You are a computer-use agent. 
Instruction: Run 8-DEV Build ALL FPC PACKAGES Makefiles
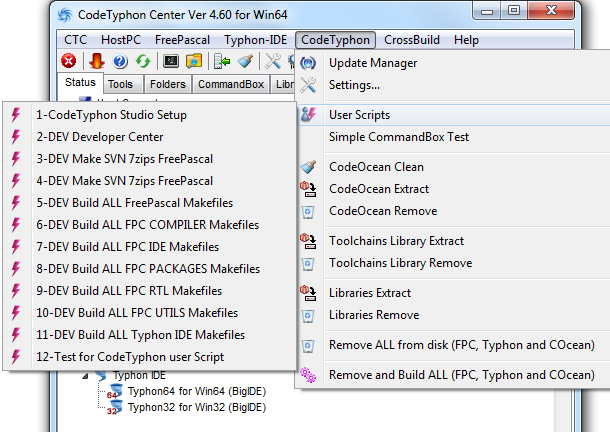149,269
